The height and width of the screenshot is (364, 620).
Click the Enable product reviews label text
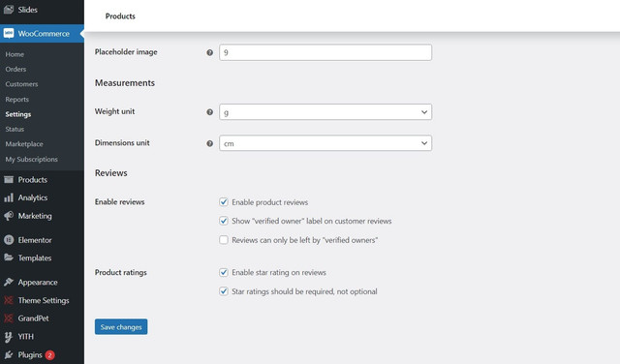[269, 202]
